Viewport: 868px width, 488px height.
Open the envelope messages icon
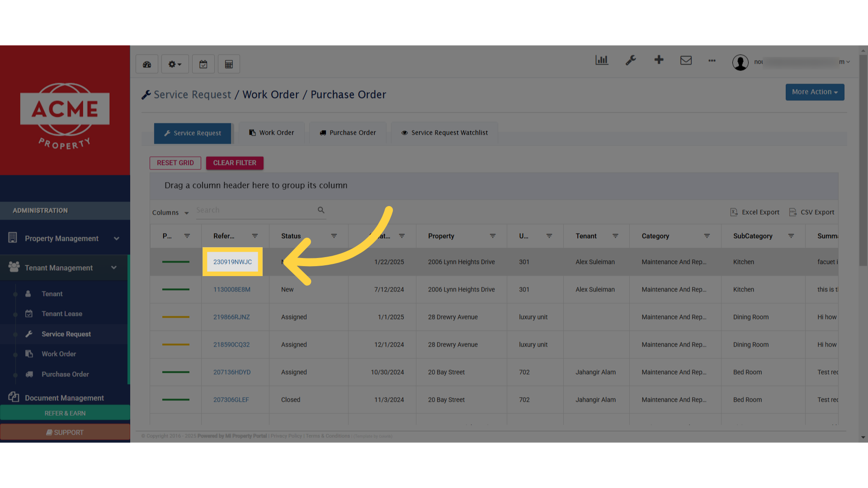coord(686,60)
